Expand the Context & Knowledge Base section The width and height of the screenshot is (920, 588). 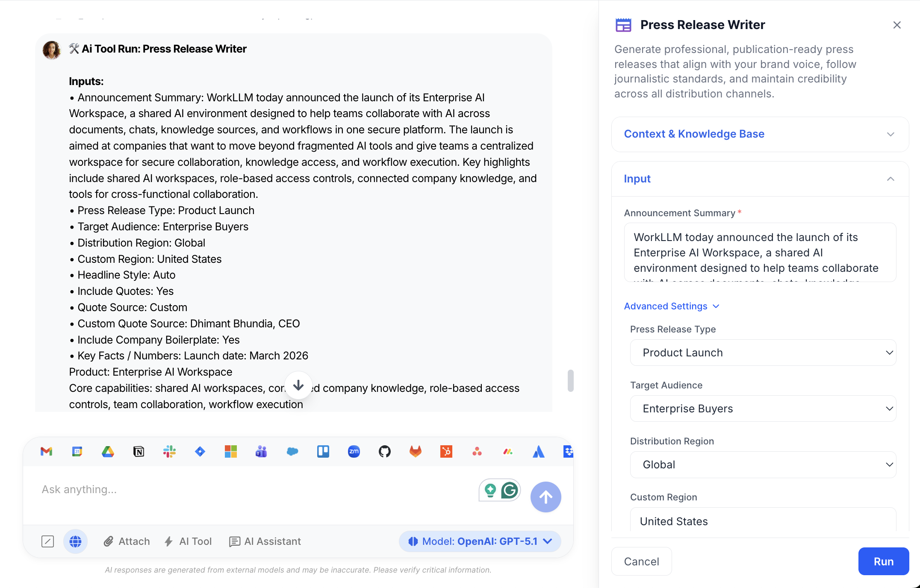(x=891, y=134)
